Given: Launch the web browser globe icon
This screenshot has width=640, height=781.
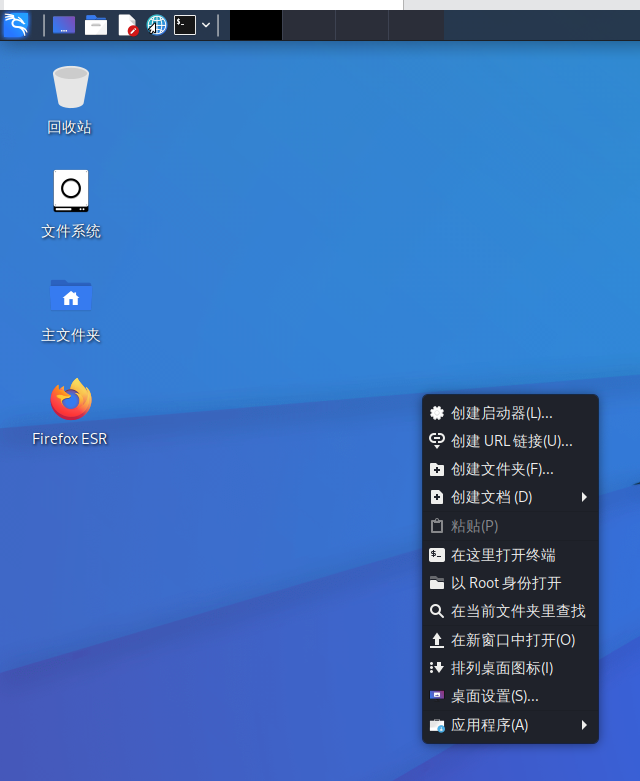Looking at the screenshot, I should 156,24.
